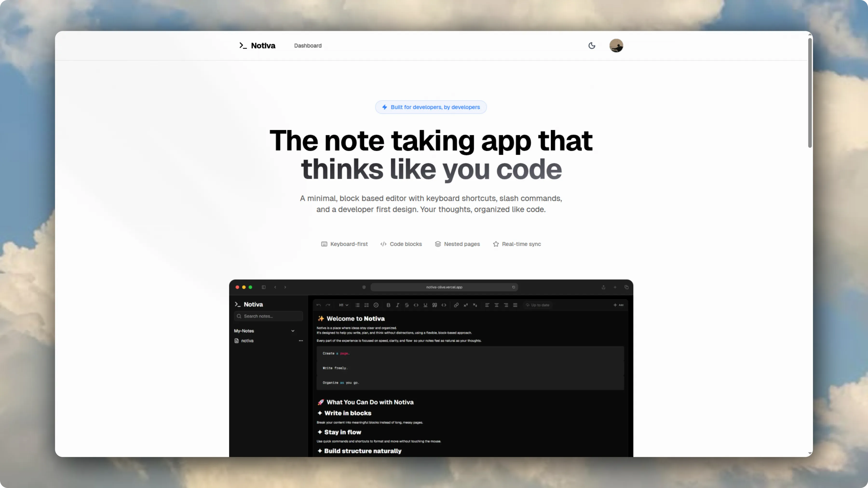This screenshot has height=488, width=868.
Task: Open the Dashboard nav link
Action: 308,46
